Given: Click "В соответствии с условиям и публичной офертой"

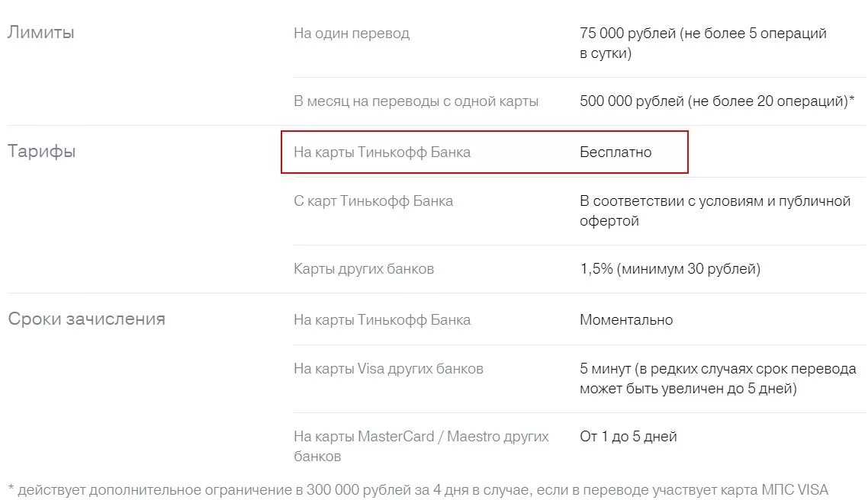Looking at the screenshot, I should (x=715, y=211).
